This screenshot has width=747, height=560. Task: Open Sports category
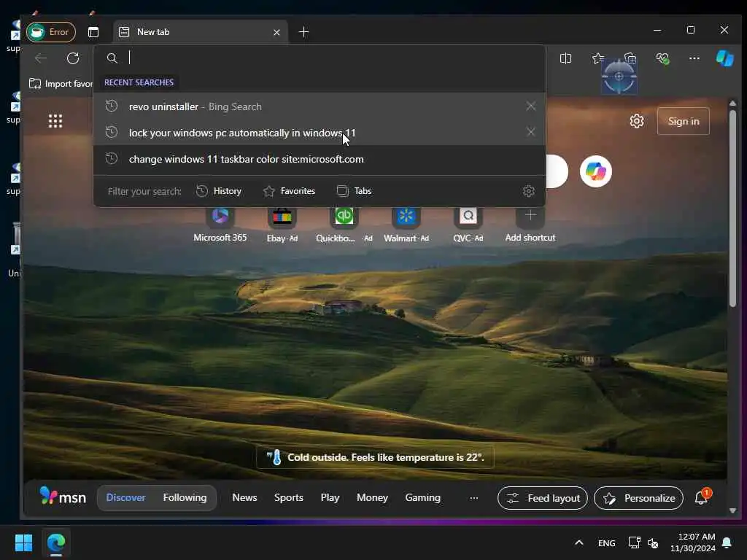click(x=289, y=497)
